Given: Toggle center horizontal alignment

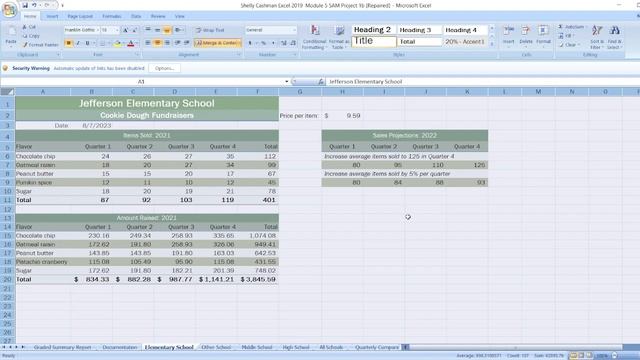Looking at the screenshot, I should point(157,43).
